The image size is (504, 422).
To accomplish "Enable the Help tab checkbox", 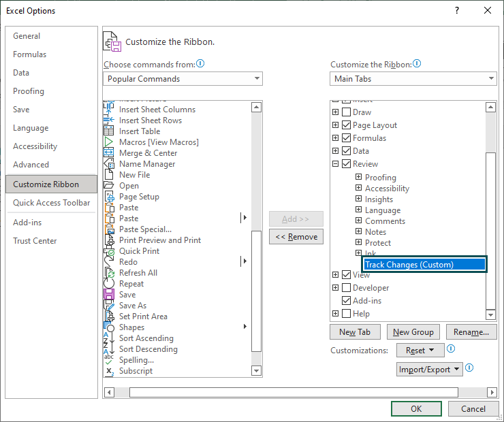I will click(346, 314).
